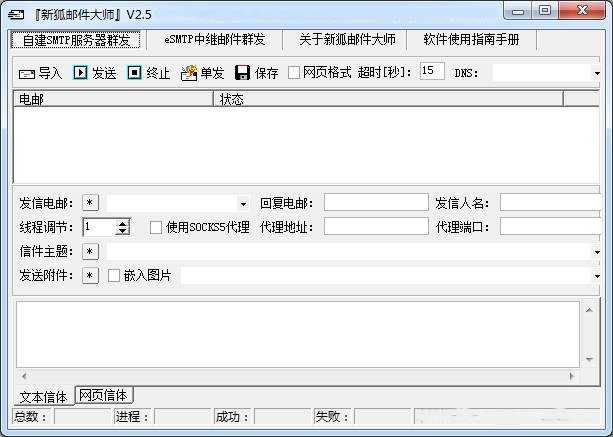Select the 文本信体 bottom tab
This screenshot has height=437, width=613.
click(43, 397)
